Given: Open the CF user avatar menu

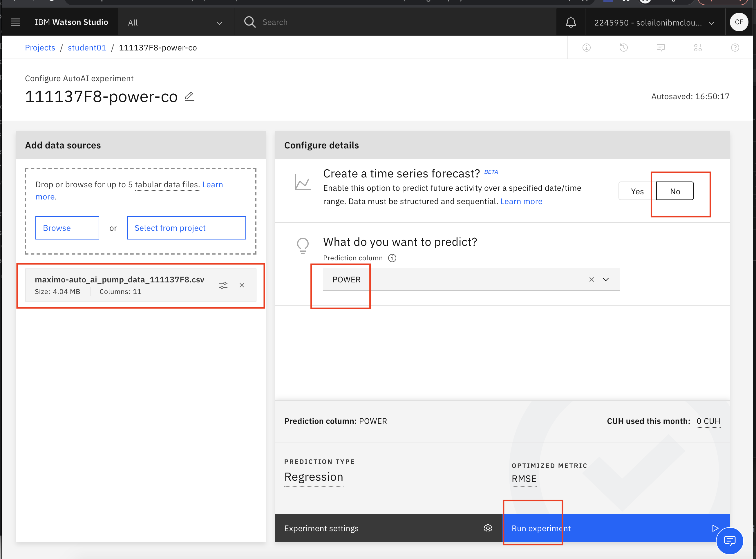Looking at the screenshot, I should coord(739,22).
